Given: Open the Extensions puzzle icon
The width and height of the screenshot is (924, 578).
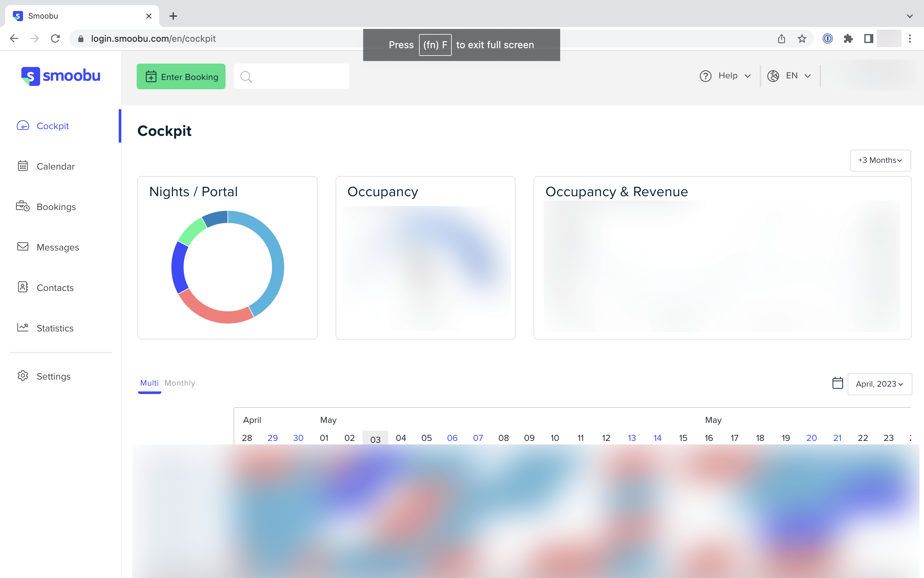Looking at the screenshot, I should pos(848,39).
